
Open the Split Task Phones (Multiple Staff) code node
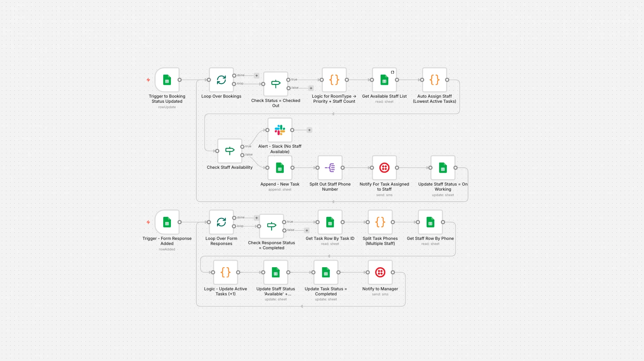(x=380, y=222)
